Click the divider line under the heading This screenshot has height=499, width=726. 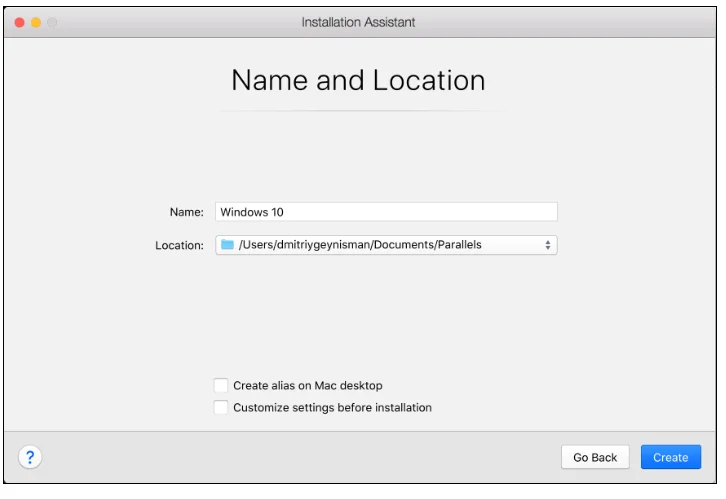[x=358, y=110]
